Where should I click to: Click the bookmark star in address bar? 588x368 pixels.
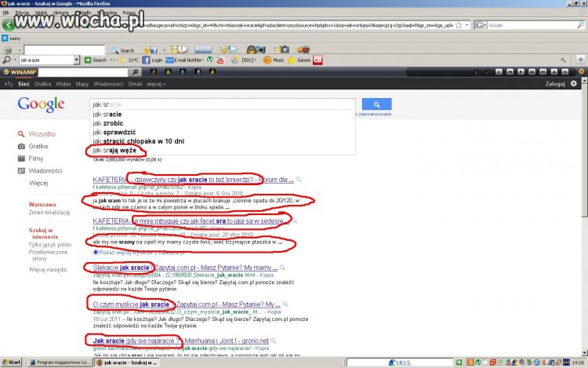click(x=459, y=25)
